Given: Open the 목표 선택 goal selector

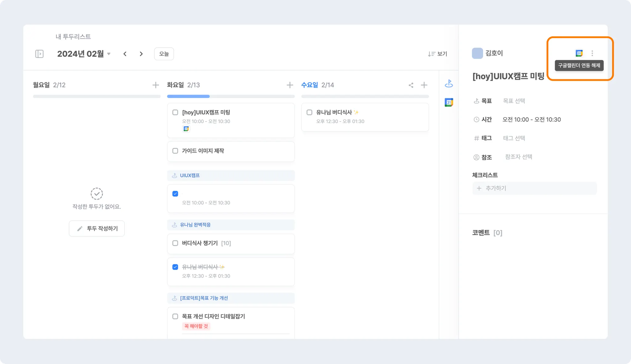Looking at the screenshot, I should pyautogui.click(x=514, y=101).
